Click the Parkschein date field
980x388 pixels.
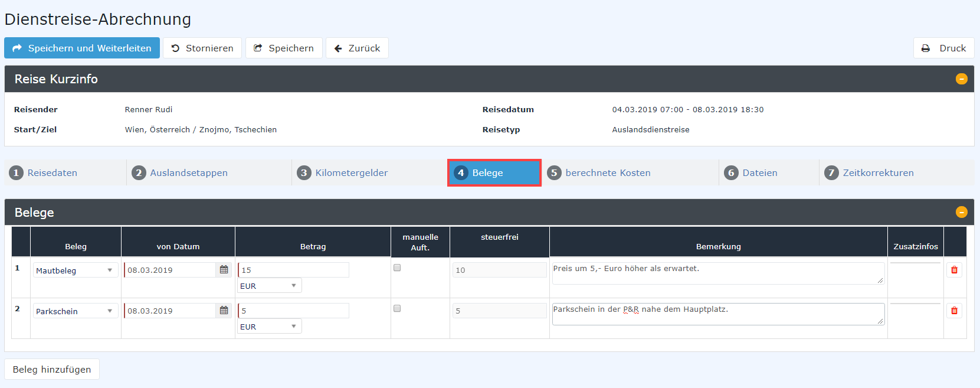170,311
